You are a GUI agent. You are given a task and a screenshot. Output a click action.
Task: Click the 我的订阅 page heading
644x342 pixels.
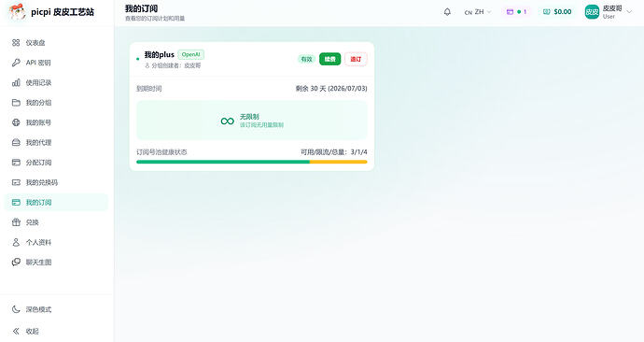click(141, 8)
